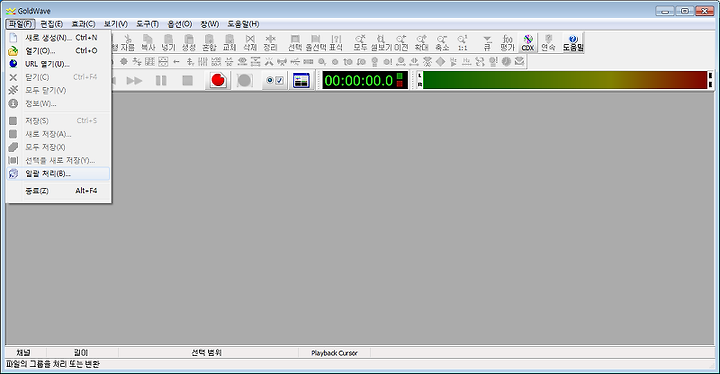The image size is (720, 374).
Task: Click the 1:1 zoom icon
Action: coord(462,43)
